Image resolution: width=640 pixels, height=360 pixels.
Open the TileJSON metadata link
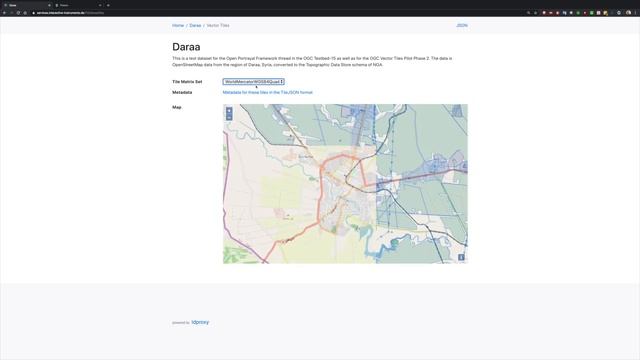coord(267,92)
